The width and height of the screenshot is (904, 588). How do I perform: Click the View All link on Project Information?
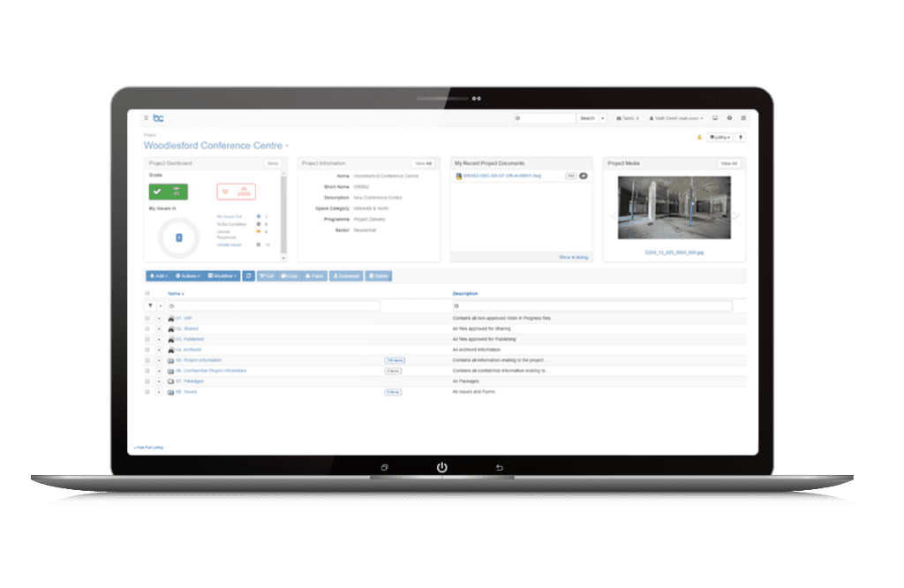pyautogui.click(x=426, y=163)
